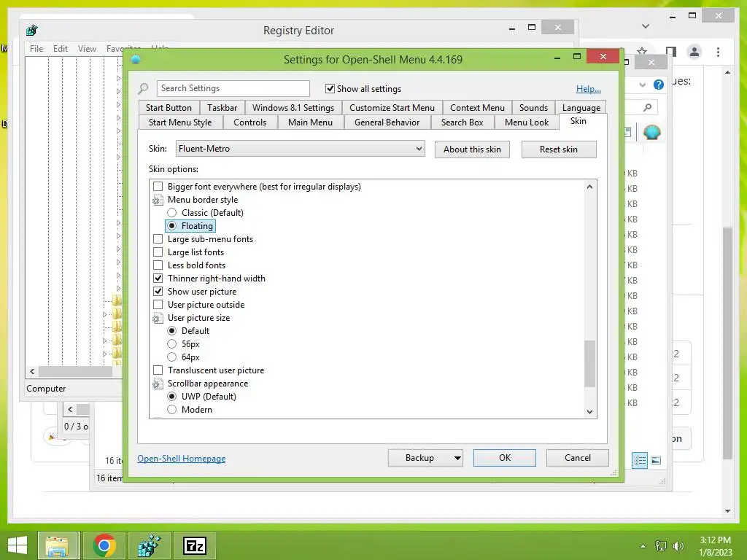This screenshot has height=560, width=747.
Task: Click the Skin options scroll up arrow
Action: coord(589,187)
